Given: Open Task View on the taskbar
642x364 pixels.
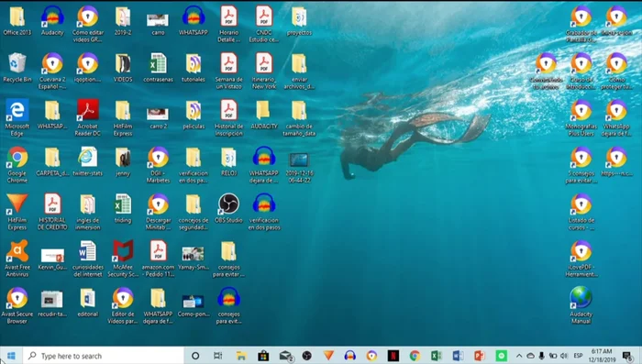Looking at the screenshot, I should pos(218,356).
